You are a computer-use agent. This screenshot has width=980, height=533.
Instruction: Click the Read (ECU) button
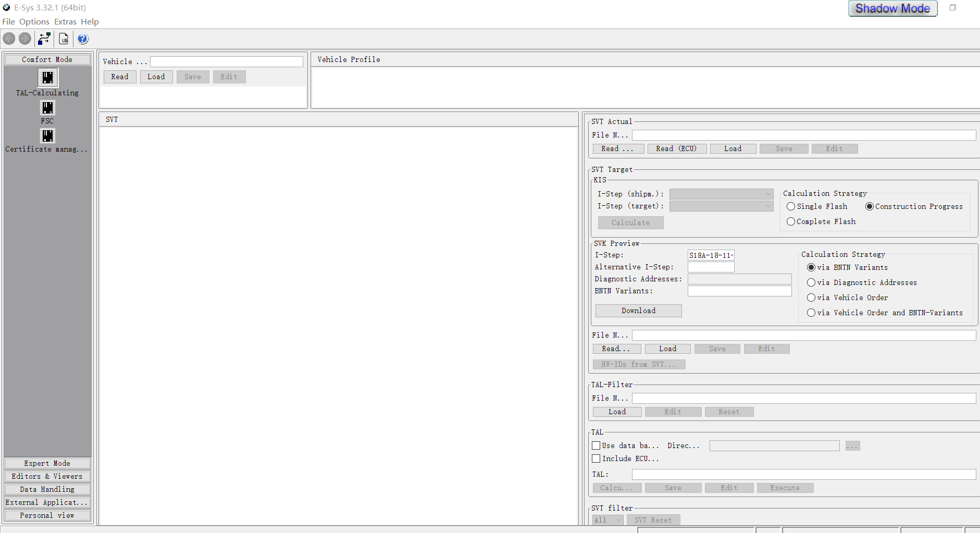[676, 148]
